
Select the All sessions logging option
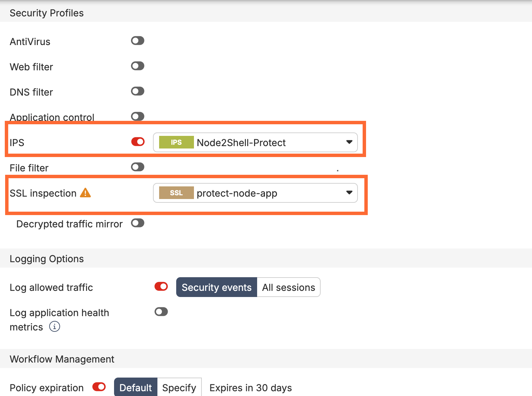(289, 287)
